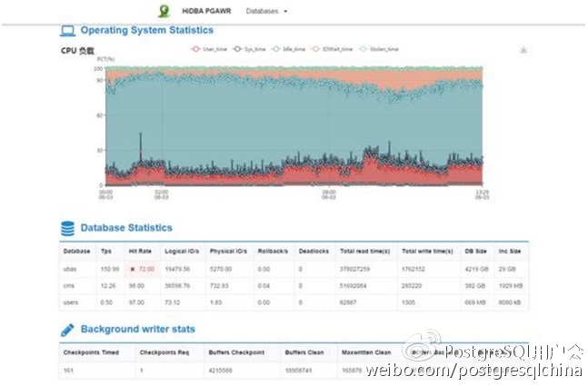
Task: Toggle Sys_time series in chart legend
Action: [x=249, y=49]
